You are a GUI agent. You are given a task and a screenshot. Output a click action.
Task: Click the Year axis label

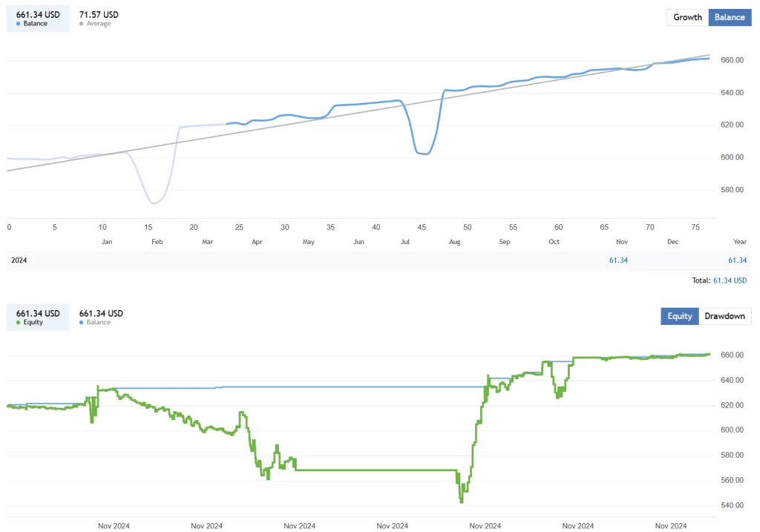pos(740,241)
